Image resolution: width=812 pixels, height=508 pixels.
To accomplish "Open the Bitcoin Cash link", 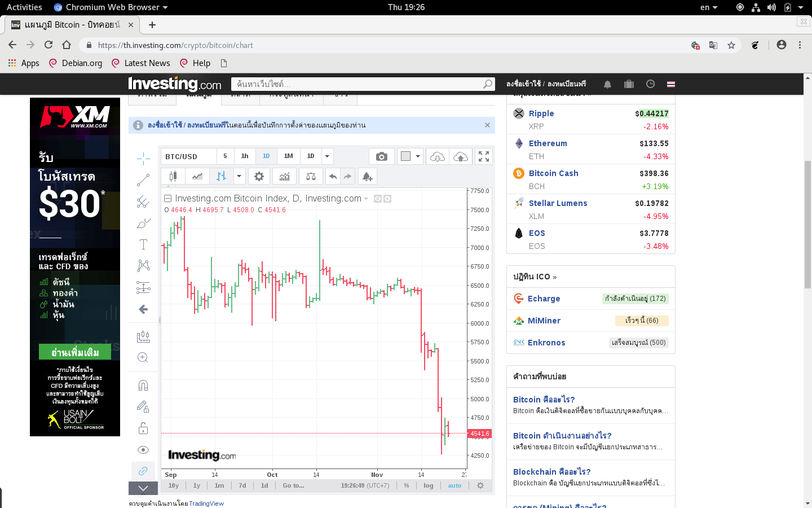I will (554, 173).
